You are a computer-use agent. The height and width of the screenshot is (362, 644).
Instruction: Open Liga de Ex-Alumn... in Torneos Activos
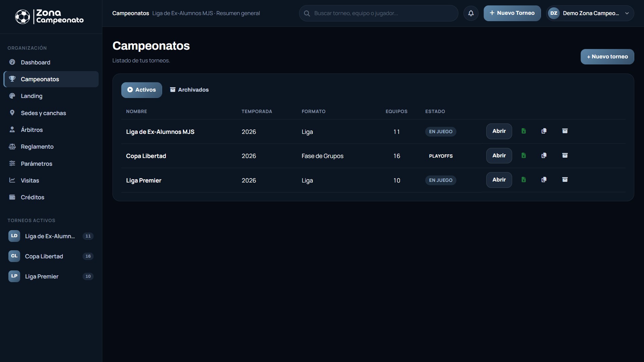pyautogui.click(x=51, y=236)
